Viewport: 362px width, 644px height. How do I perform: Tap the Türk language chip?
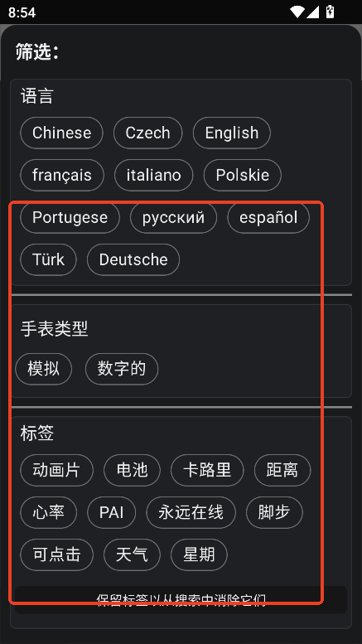[x=48, y=259]
